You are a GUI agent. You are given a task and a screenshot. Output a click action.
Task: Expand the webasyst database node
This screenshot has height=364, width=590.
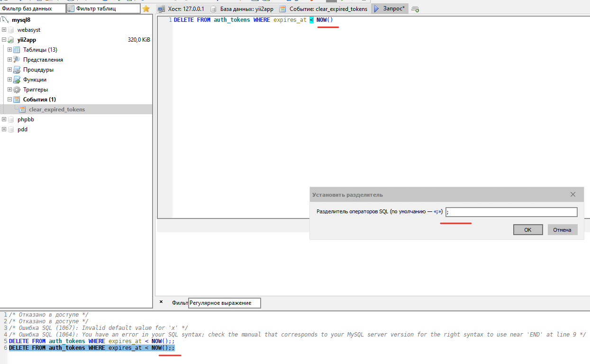[4, 30]
